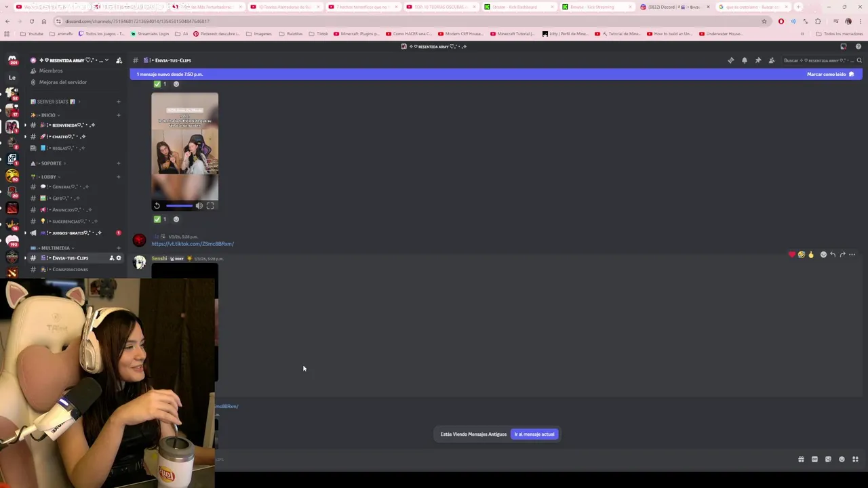This screenshot has height=488, width=868.
Task: Add reaction smiley below the video clip
Action: (x=176, y=219)
